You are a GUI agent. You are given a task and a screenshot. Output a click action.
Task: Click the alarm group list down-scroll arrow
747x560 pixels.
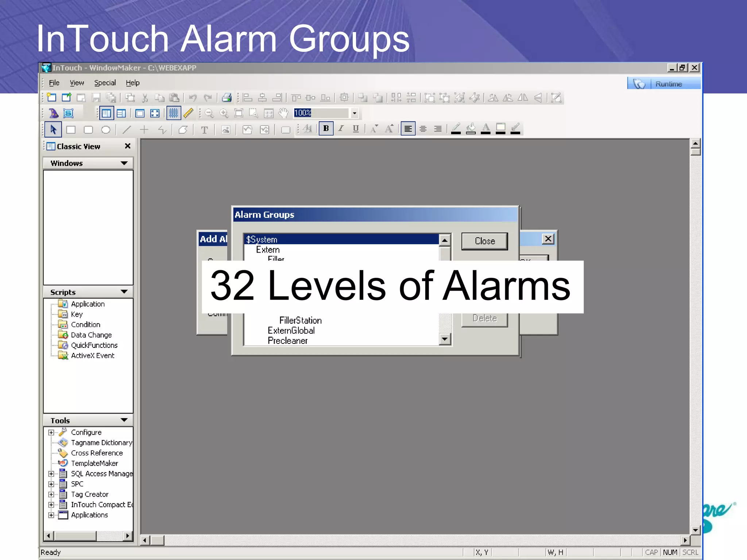point(445,339)
